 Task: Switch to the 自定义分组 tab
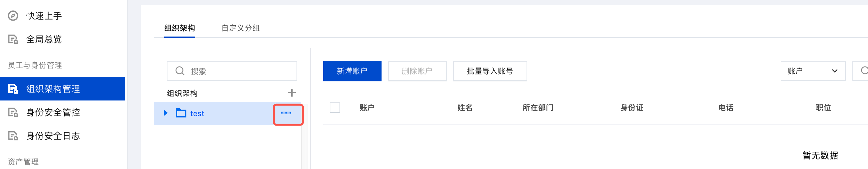240,28
